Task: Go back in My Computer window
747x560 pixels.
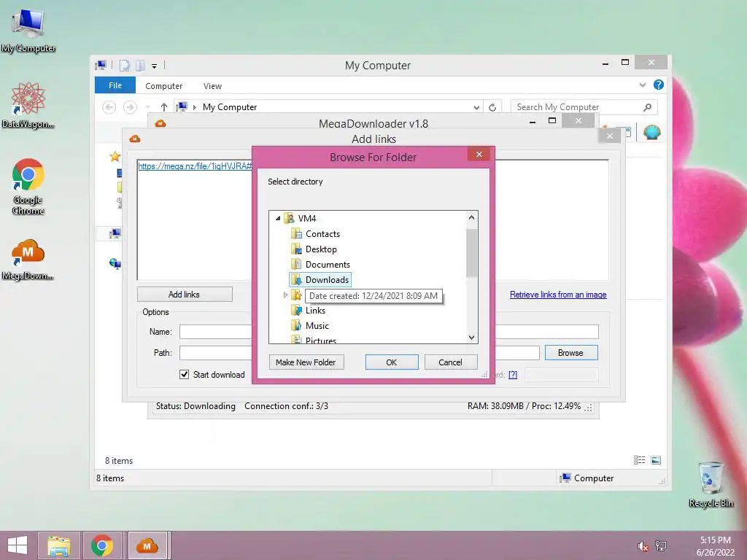Action: (x=109, y=107)
